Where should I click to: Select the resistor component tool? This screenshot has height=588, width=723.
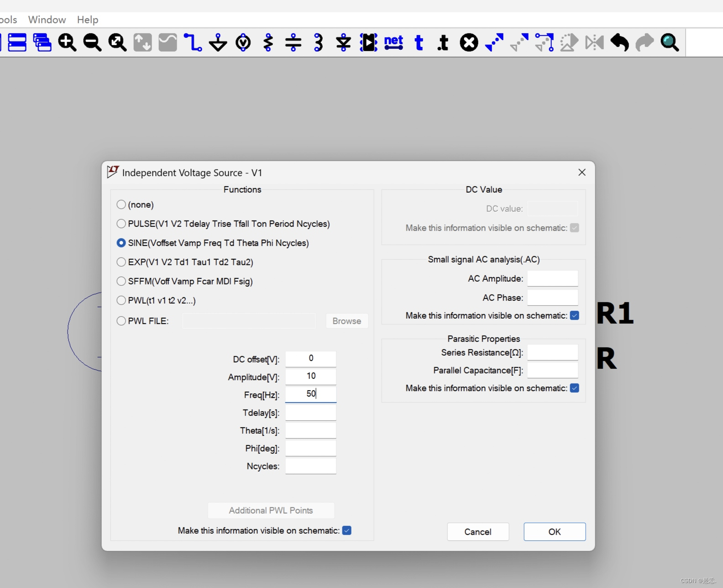point(268,42)
